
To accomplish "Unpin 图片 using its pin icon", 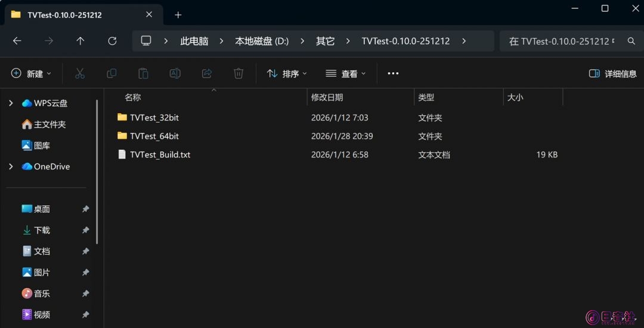I will [x=85, y=273].
